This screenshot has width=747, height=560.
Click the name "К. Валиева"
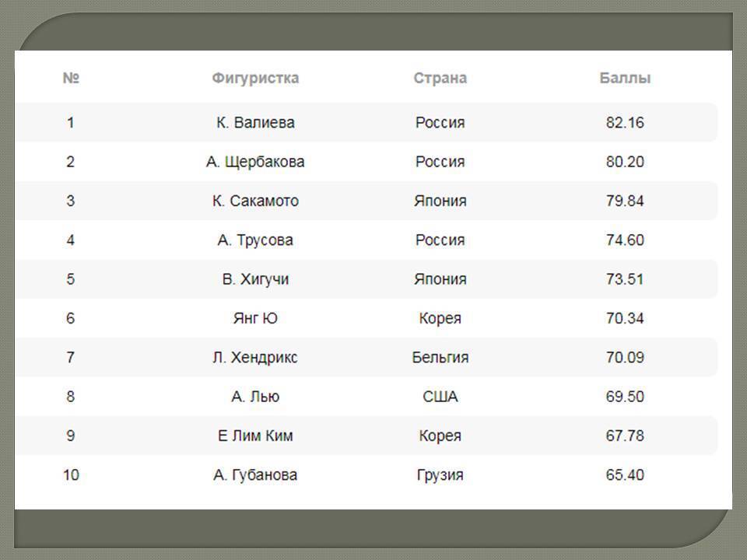coord(255,123)
